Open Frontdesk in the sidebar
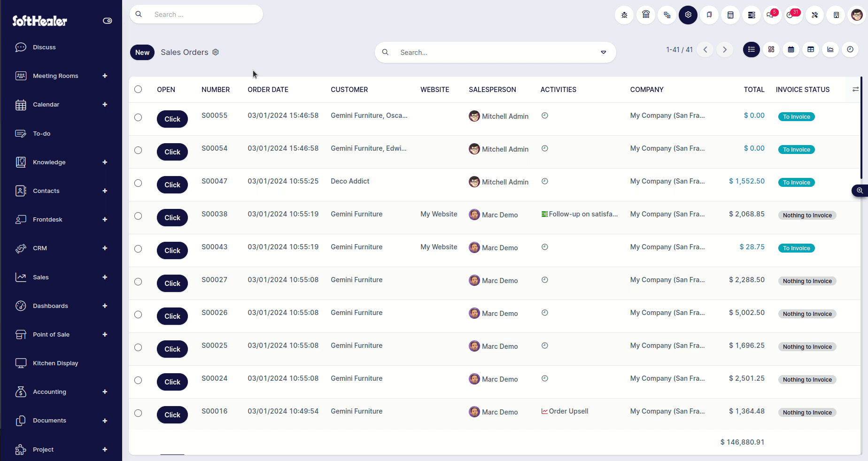This screenshot has height=461, width=868. tap(47, 219)
